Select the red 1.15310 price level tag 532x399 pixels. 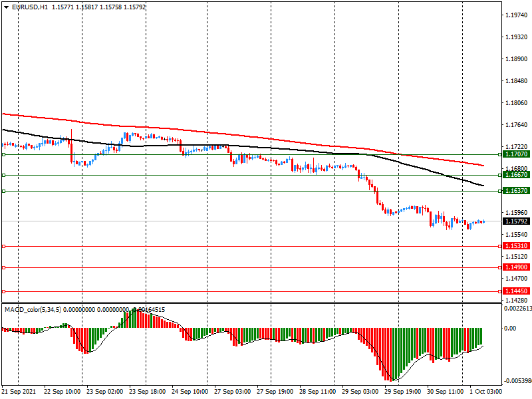(x=516, y=246)
